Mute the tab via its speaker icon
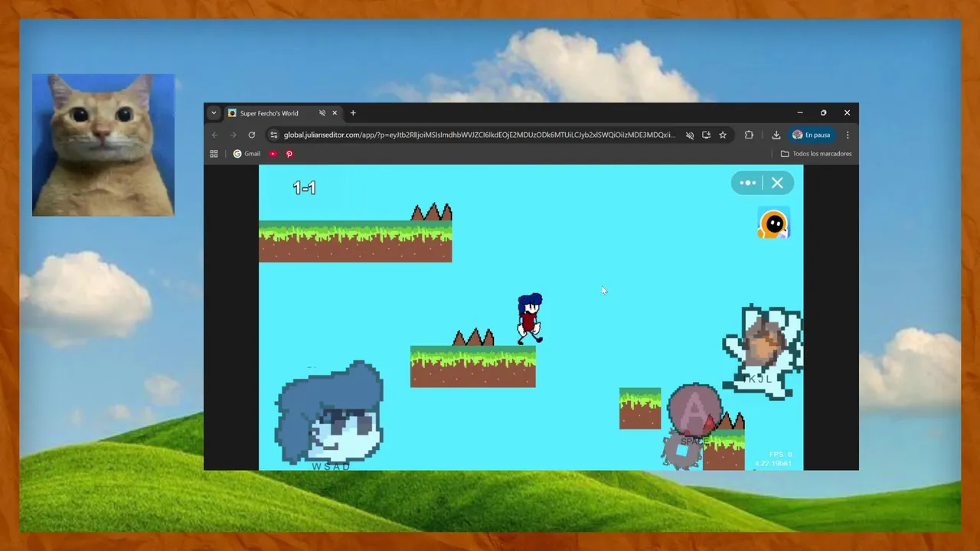980x551 pixels. [322, 113]
